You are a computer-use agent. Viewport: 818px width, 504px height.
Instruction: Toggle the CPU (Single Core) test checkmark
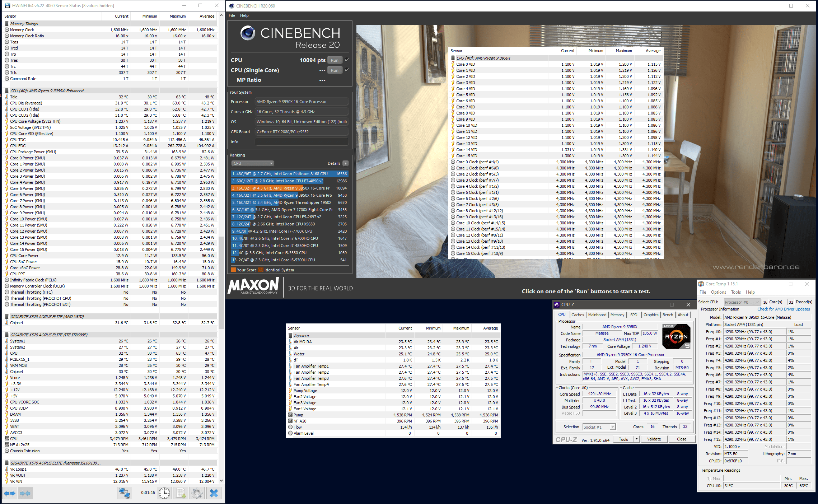(x=347, y=70)
